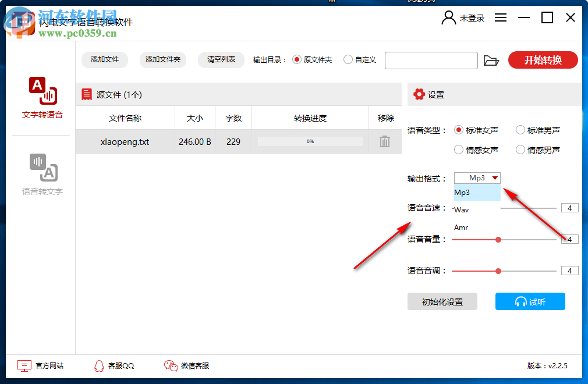This screenshot has width=588, height=384.
Task: Start conversion with 开始转换 button
Action: point(543,60)
